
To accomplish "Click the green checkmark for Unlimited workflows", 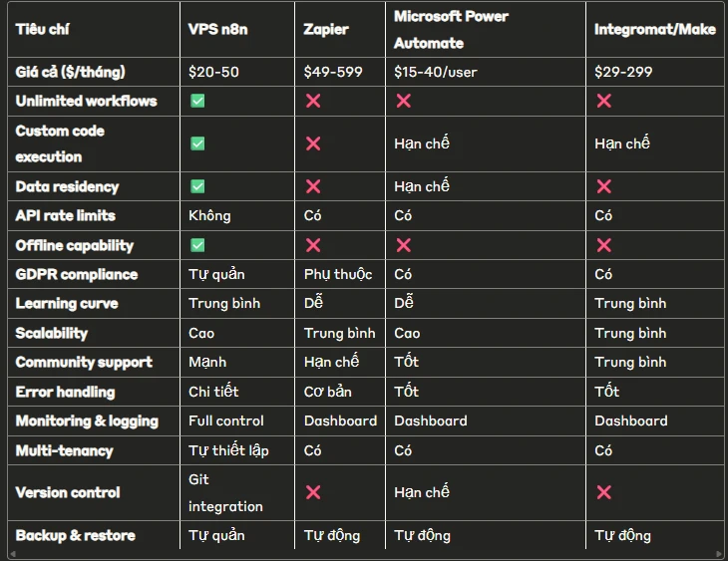I will tap(197, 101).
